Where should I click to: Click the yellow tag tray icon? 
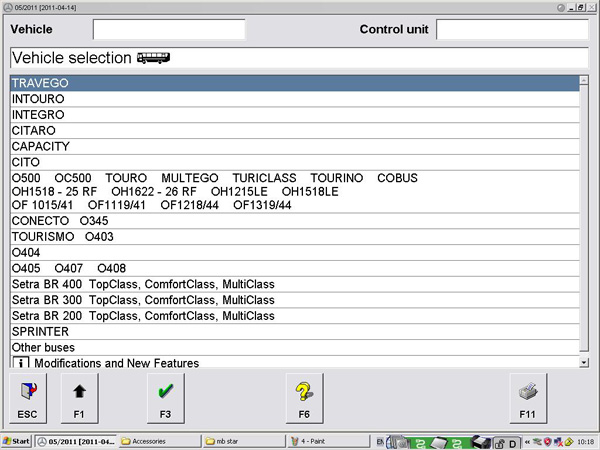(x=569, y=441)
